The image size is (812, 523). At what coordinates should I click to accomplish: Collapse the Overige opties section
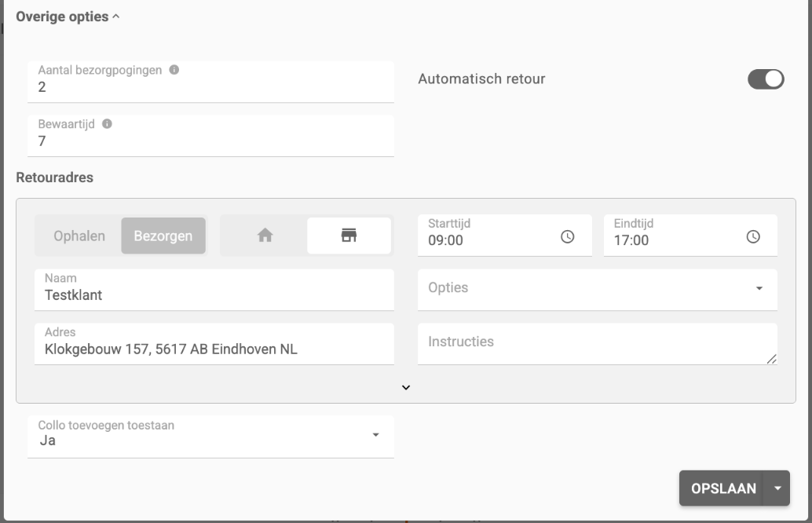coord(68,16)
